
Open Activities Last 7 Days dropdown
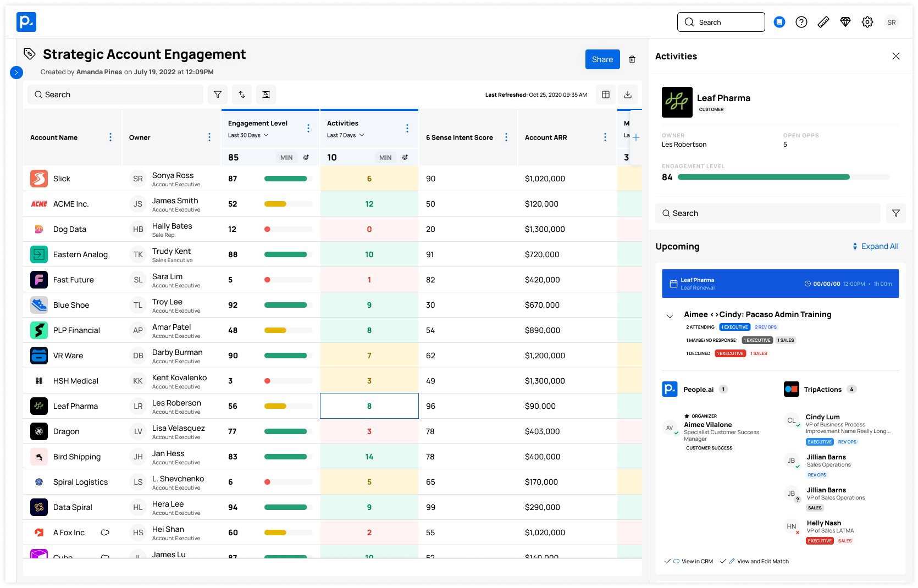tap(346, 135)
